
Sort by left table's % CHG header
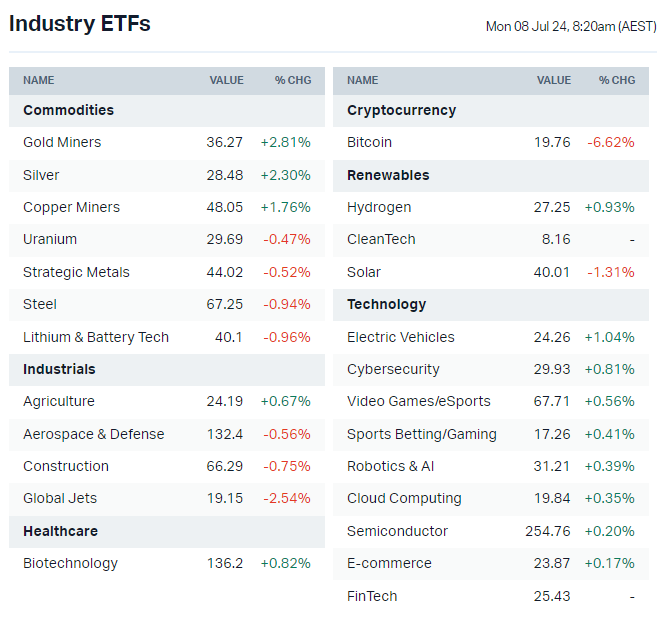click(293, 80)
